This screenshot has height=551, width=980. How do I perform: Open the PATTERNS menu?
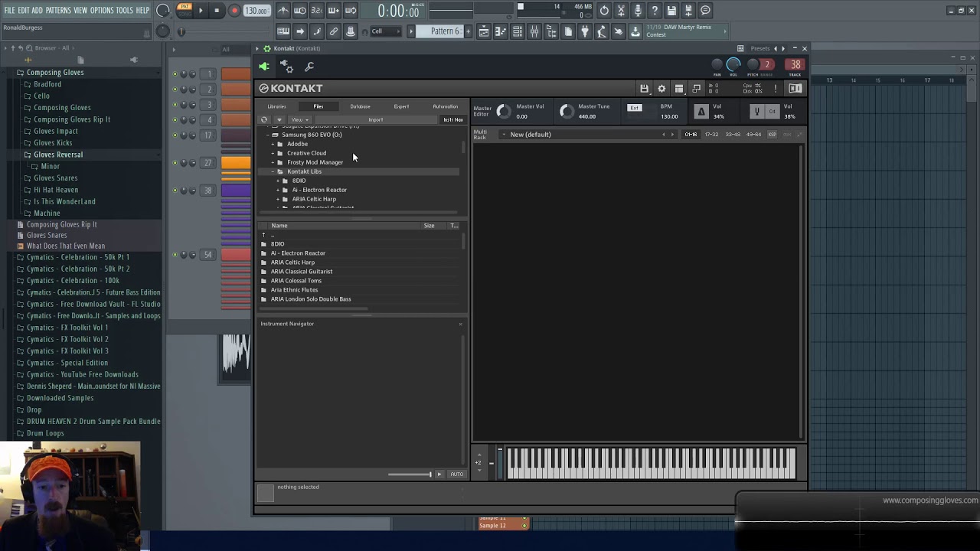point(58,10)
